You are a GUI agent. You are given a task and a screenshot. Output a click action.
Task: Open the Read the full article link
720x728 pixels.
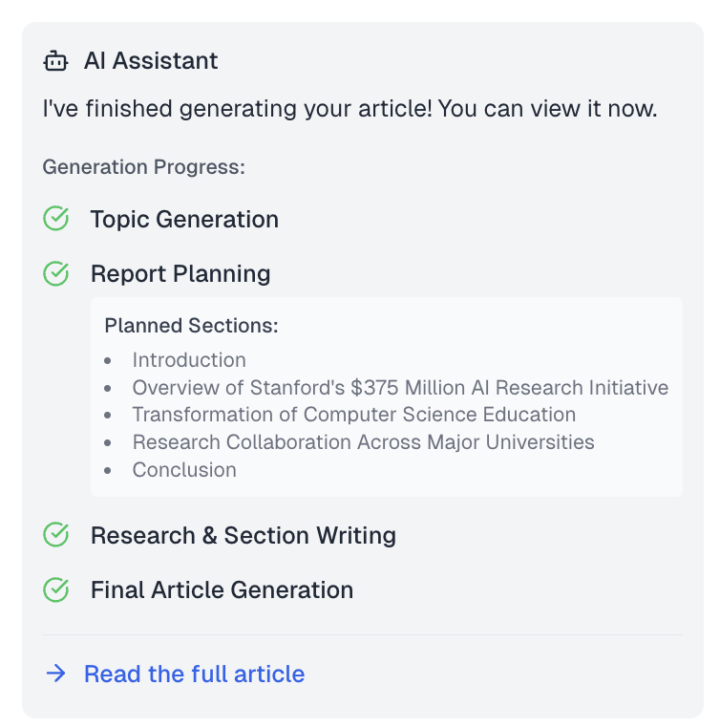pyautogui.click(x=194, y=674)
